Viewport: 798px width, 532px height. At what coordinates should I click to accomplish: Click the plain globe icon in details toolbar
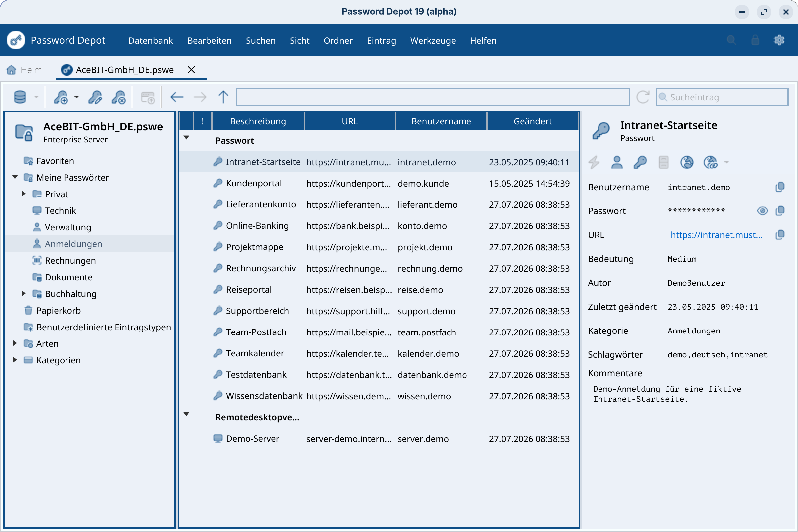pyautogui.click(x=687, y=162)
